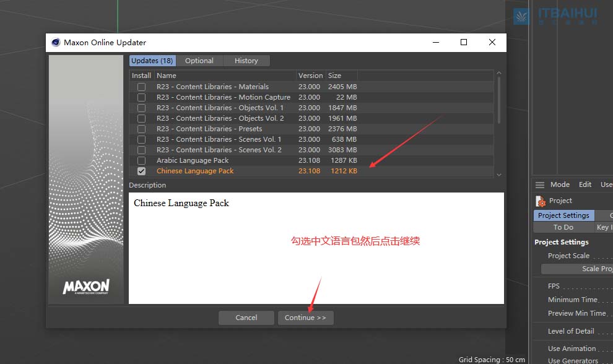Click 'Chinese Language Pack' text in Description box
Image resolution: width=613 pixels, height=364 pixels.
(181, 203)
